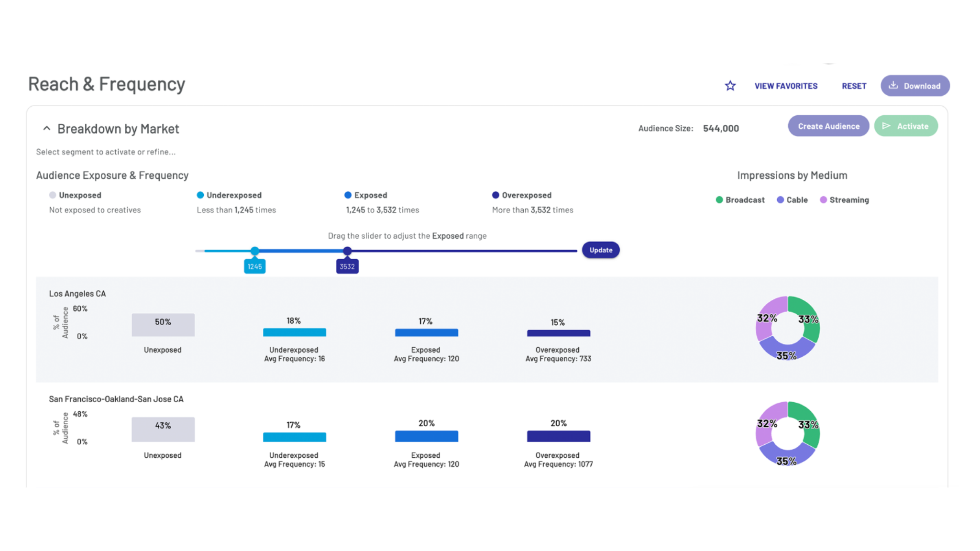The image size is (980, 551).
Task: Click the Activate arrow icon
Action: pyautogui.click(x=886, y=126)
